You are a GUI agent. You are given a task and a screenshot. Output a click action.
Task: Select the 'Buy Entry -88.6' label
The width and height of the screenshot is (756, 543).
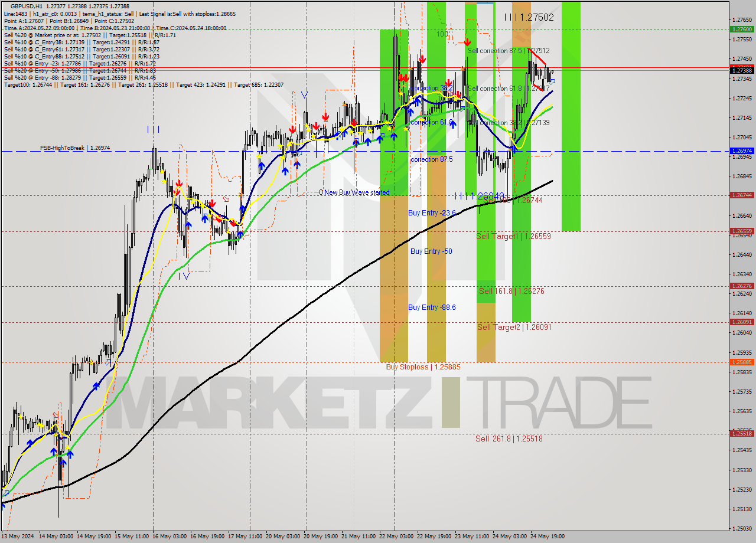coord(432,308)
